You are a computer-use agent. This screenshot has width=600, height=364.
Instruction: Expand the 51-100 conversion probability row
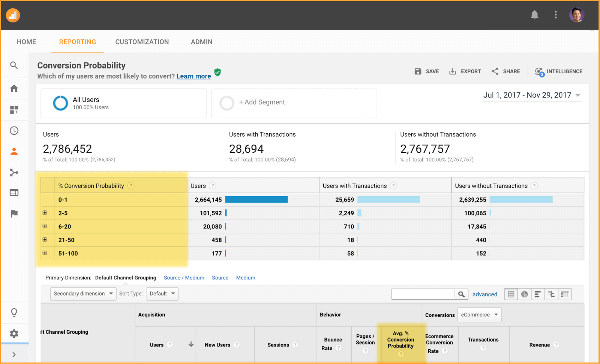click(x=45, y=253)
